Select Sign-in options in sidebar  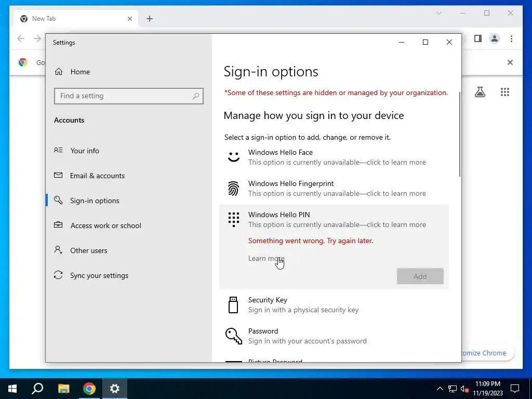pos(129,201)
